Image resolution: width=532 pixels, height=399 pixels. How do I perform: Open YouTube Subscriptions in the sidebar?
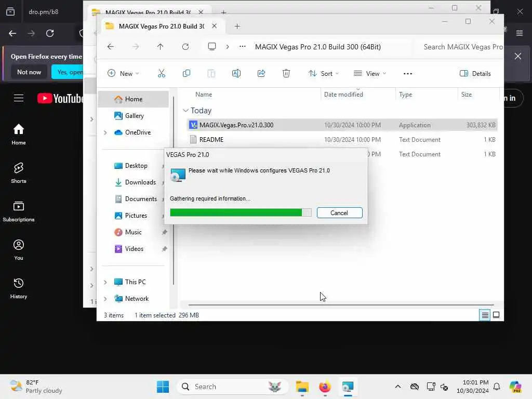pos(19,211)
